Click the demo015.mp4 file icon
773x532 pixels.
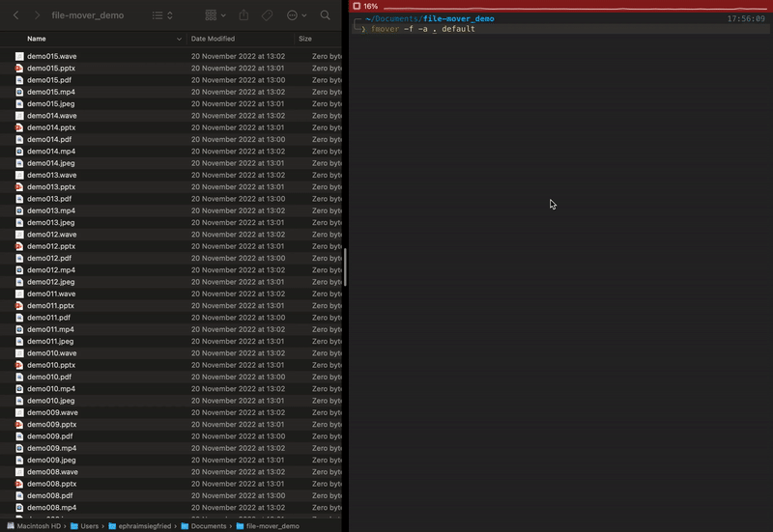(x=19, y=92)
